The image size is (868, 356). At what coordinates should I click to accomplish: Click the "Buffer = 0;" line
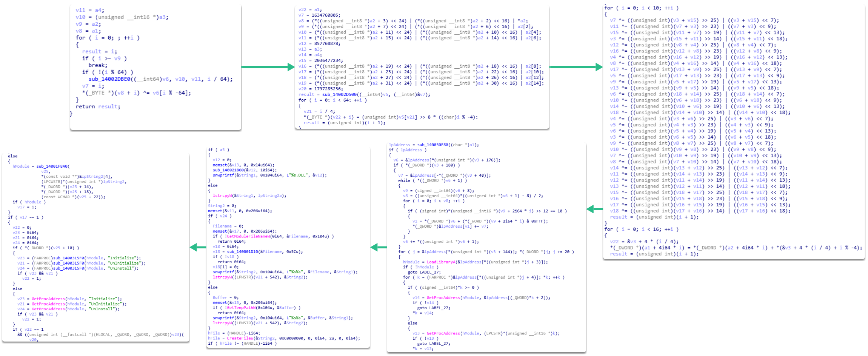tap(225, 297)
